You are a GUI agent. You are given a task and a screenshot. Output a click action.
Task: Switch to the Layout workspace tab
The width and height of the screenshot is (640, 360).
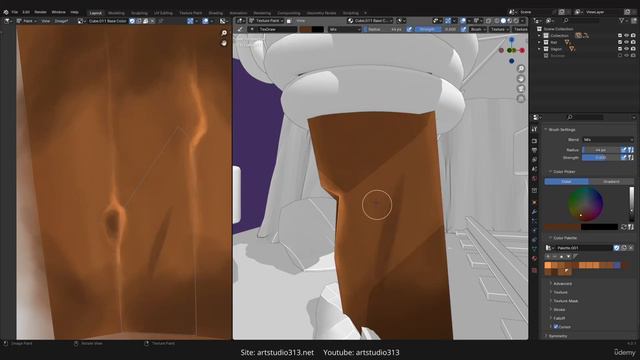pos(96,13)
